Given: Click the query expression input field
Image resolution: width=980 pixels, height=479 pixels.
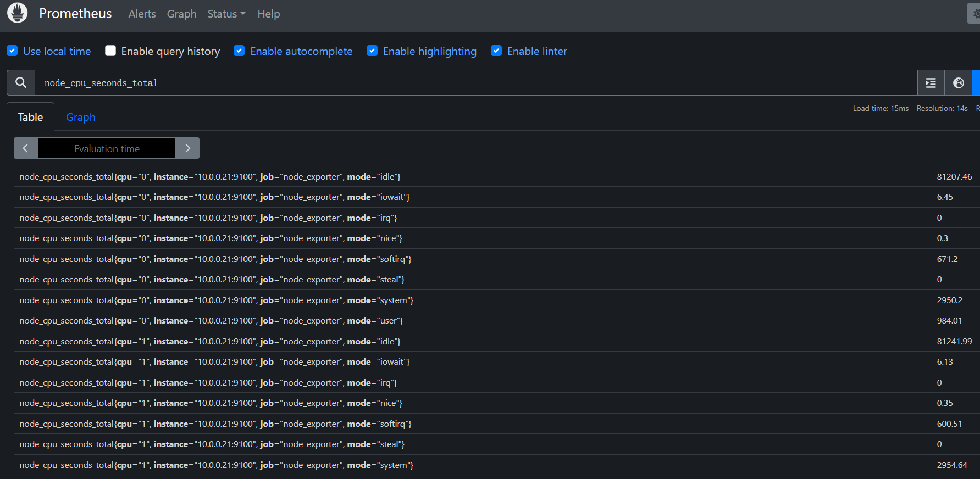Looking at the screenshot, I should [473, 83].
